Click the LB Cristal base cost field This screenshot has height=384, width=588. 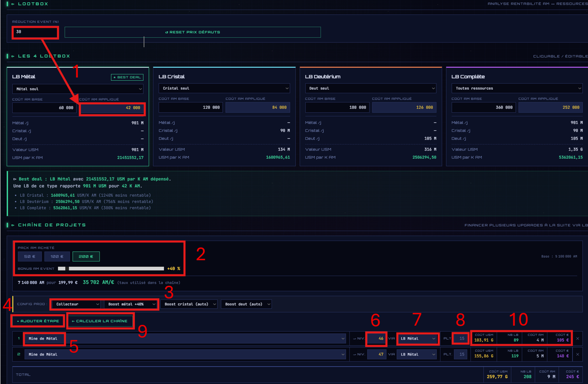tap(191, 107)
